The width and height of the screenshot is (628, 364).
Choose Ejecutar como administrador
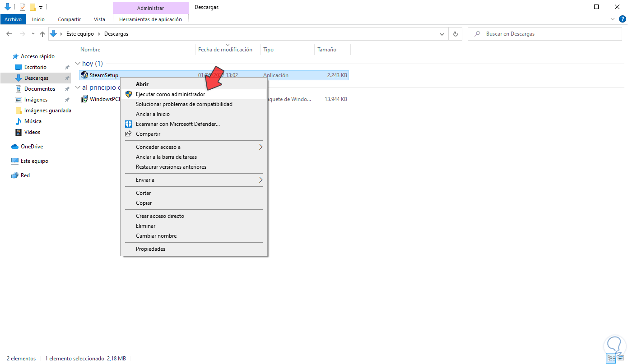point(194,94)
